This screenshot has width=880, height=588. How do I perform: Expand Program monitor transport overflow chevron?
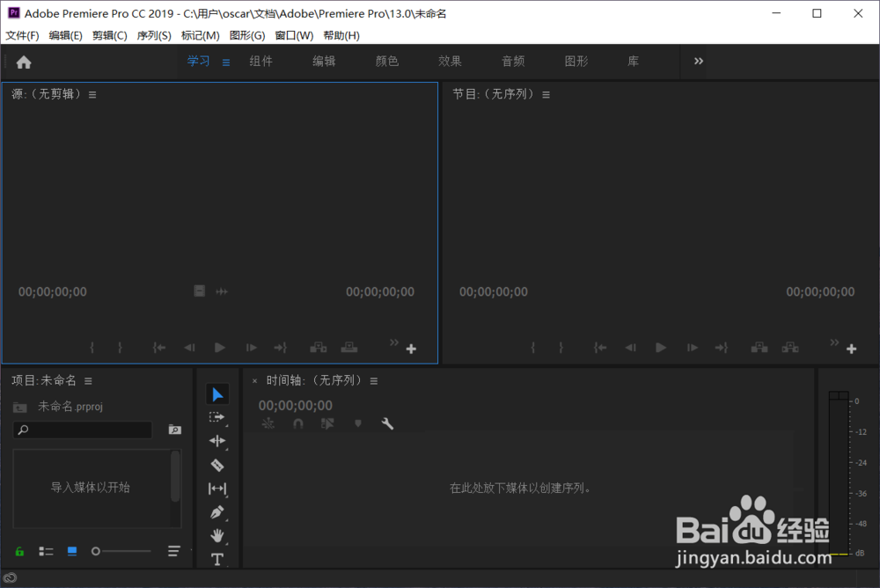click(x=834, y=342)
